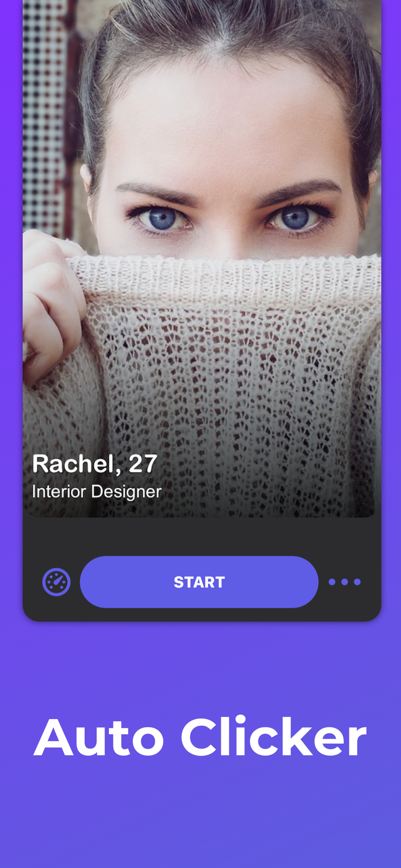This screenshot has height=868, width=401.
Task: Click the middle dot of the options menu
Action: (x=345, y=582)
